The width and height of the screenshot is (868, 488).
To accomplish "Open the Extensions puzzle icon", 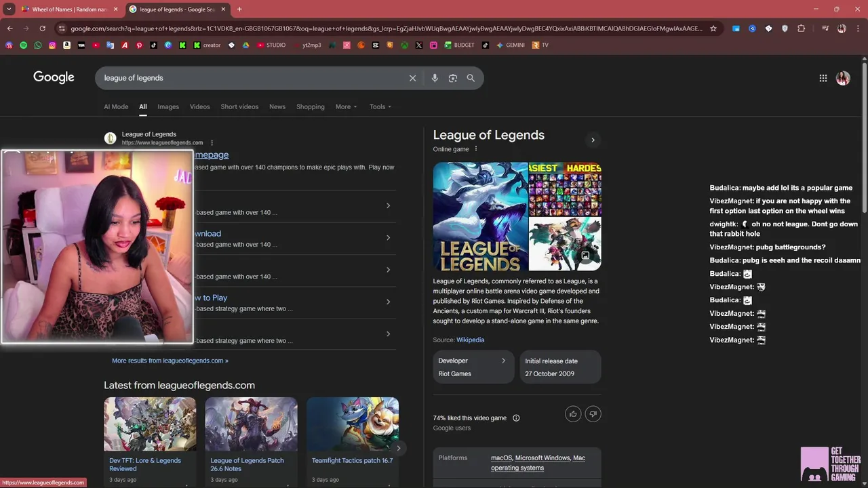I will click(802, 28).
